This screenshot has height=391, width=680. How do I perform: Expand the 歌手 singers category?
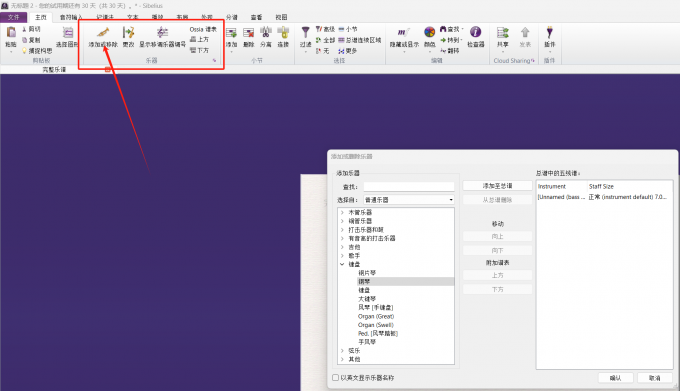pyautogui.click(x=342, y=256)
